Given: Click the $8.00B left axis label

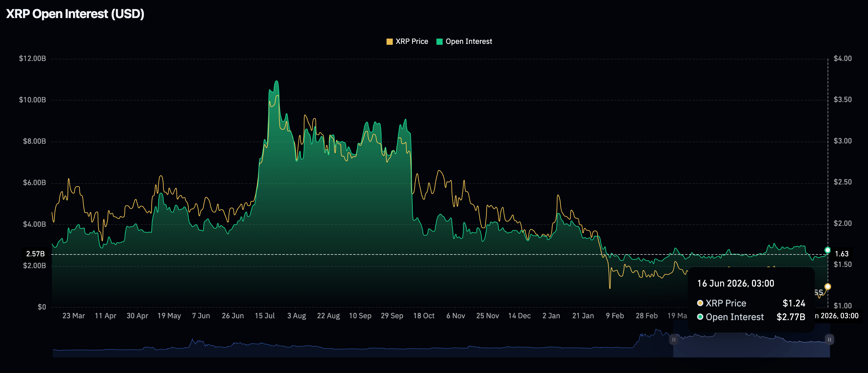Looking at the screenshot, I should [x=34, y=141].
